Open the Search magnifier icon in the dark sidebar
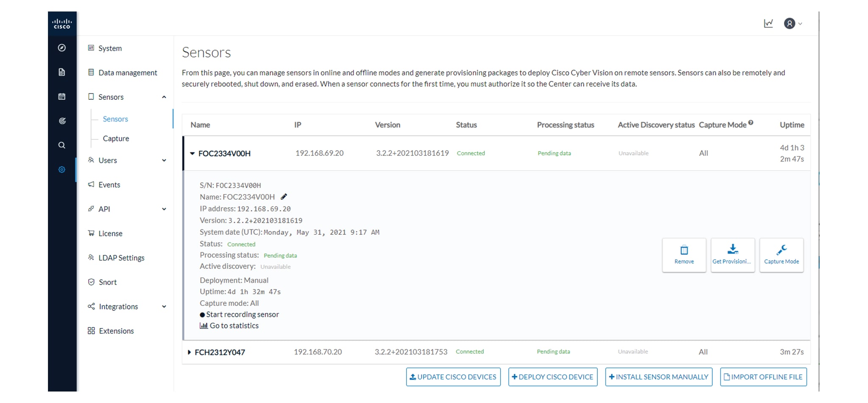The height and width of the screenshot is (403, 868). click(x=62, y=145)
